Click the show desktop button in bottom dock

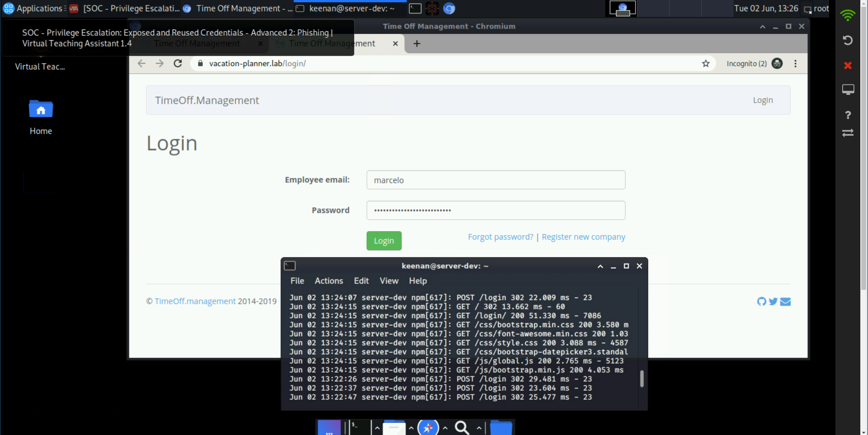point(329,427)
